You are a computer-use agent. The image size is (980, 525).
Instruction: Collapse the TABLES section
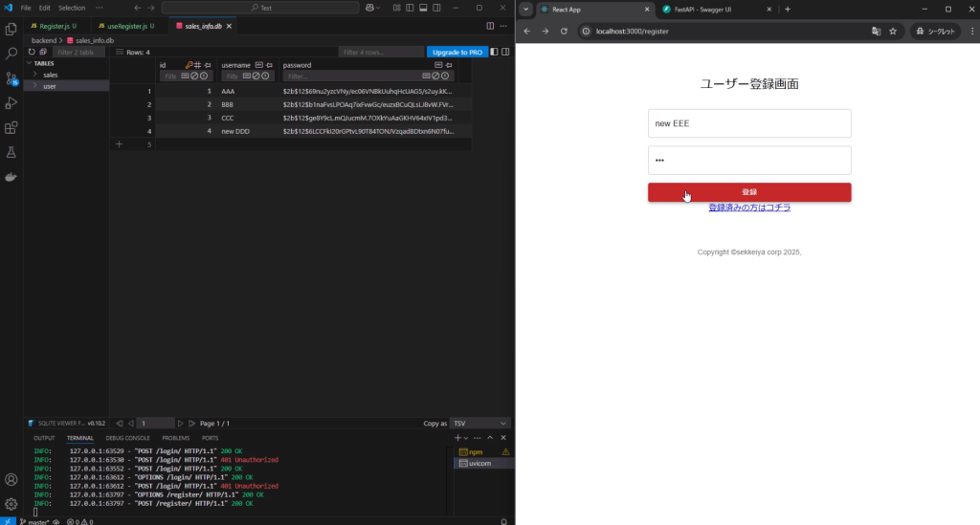(29, 63)
